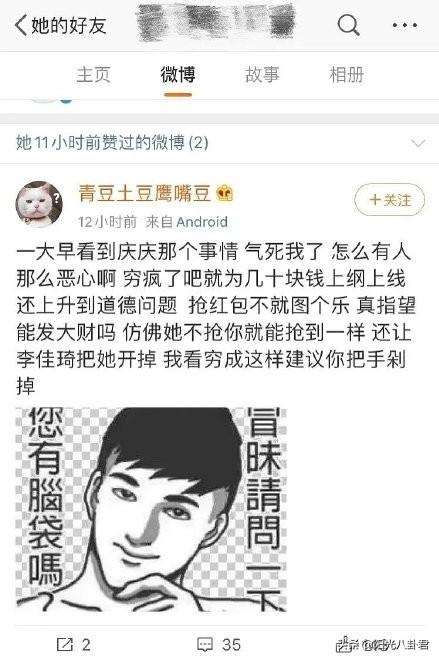The height and width of the screenshot is (660, 439).
Task: Open the cat avatar profile picture
Action: (39, 204)
